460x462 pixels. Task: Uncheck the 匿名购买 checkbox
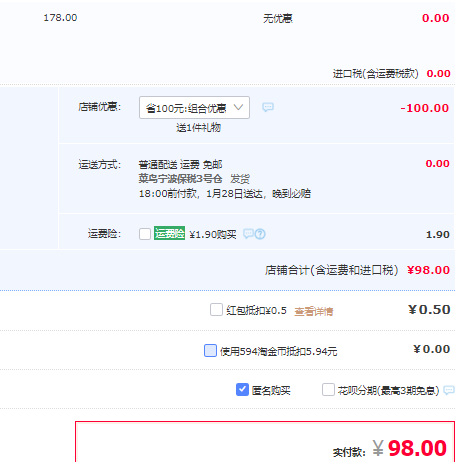click(242, 389)
